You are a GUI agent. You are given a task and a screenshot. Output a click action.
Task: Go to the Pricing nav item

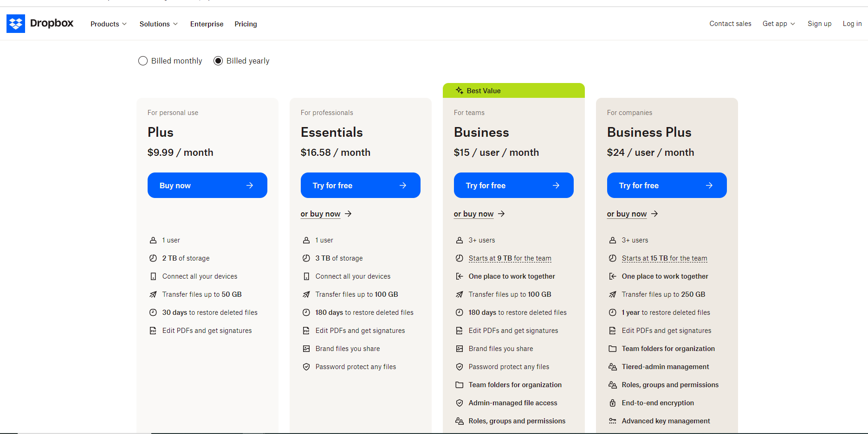[246, 24]
